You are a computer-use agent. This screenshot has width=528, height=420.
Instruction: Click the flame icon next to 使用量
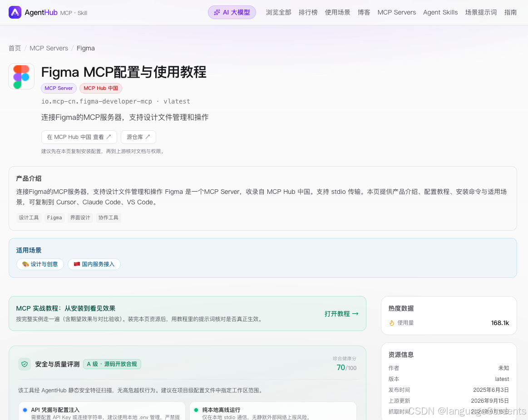coord(392,323)
